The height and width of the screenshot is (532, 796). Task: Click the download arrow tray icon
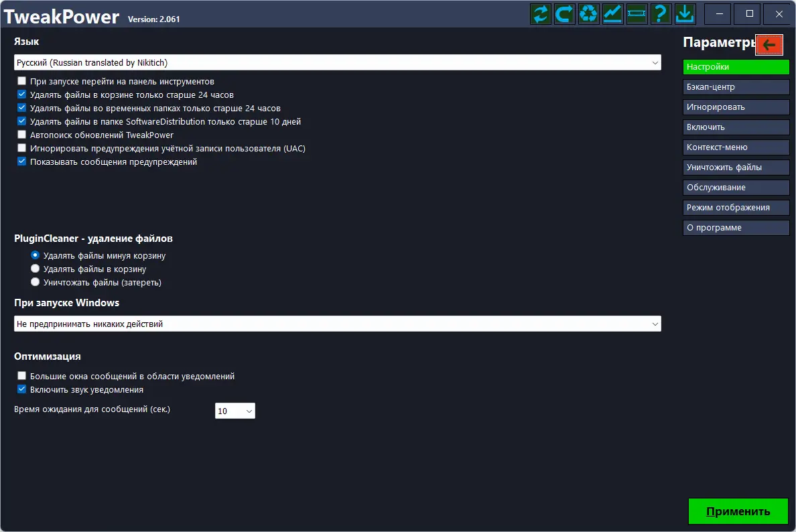(685, 13)
